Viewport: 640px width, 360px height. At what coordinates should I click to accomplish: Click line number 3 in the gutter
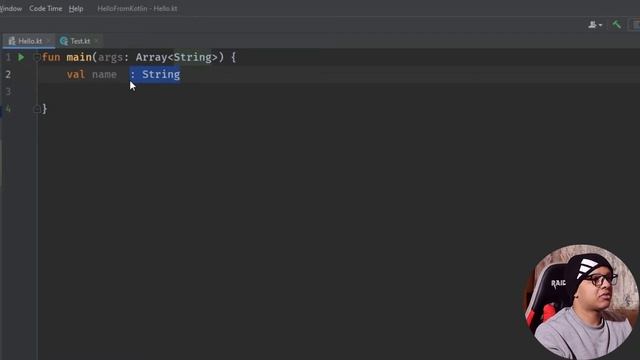pyautogui.click(x=8, y=91)
